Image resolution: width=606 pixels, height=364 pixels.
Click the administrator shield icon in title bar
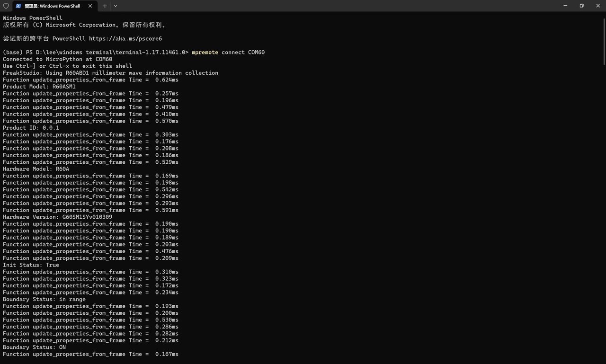click(6, 6)
